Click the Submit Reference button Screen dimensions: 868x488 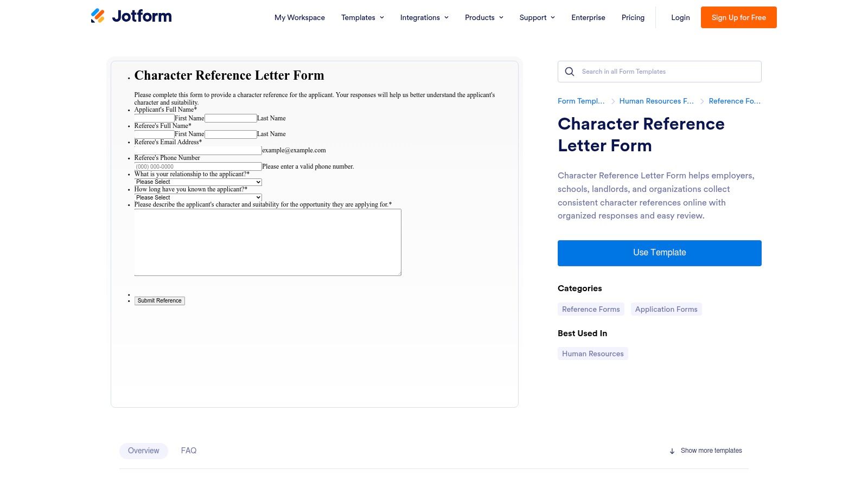[159, 300]
